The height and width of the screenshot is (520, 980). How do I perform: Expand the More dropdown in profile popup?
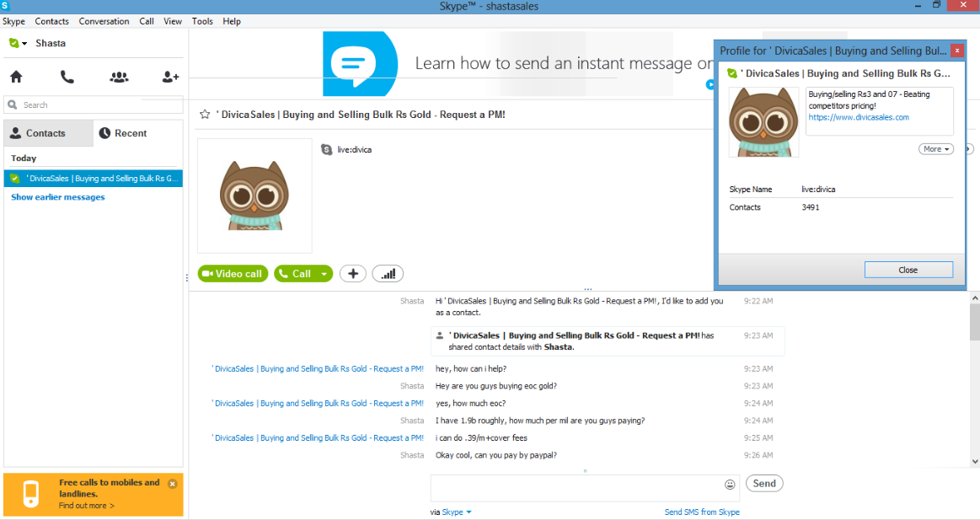point(935,148)
